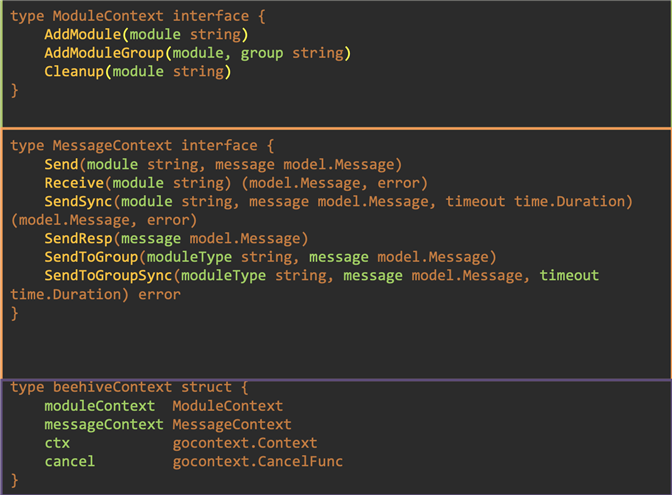
Task: Click the gocontext.CancelFunc type
Action: tap(258, 462)
